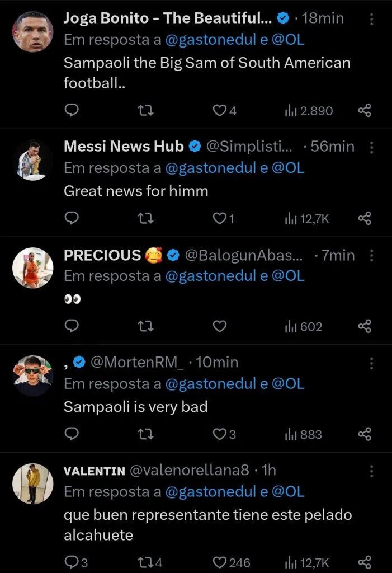Open the share icon on PRECIOUS's tweet
392x573 pixels.
point(365,326)
